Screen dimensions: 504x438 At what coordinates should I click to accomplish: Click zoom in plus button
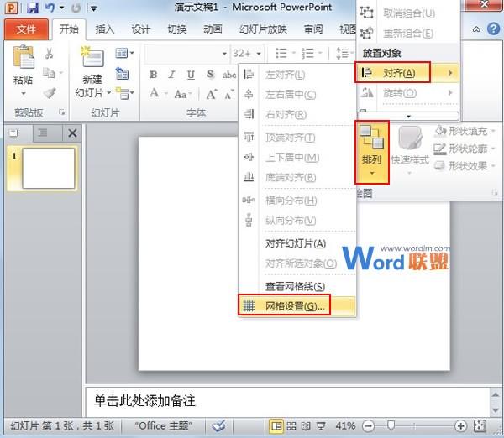tap(460, 426)
